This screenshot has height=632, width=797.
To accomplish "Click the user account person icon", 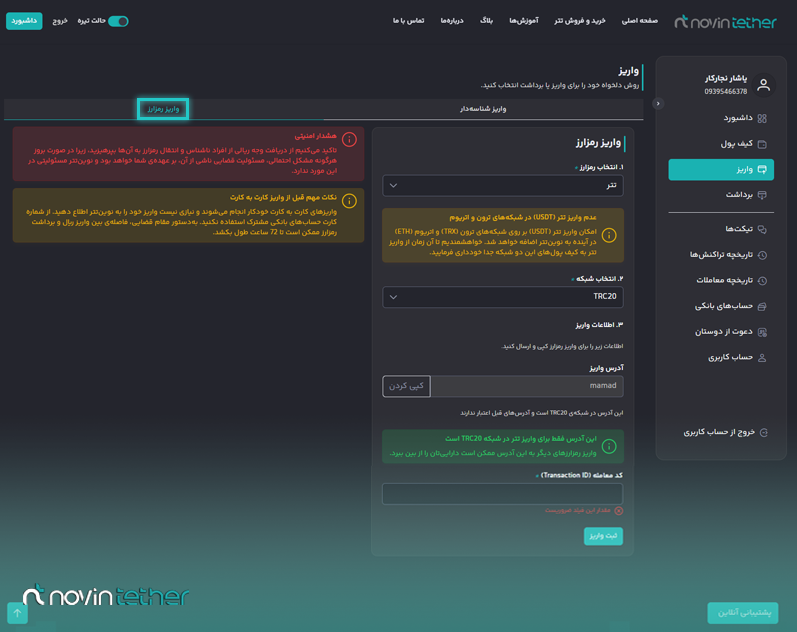I will (x=762, y=357).
